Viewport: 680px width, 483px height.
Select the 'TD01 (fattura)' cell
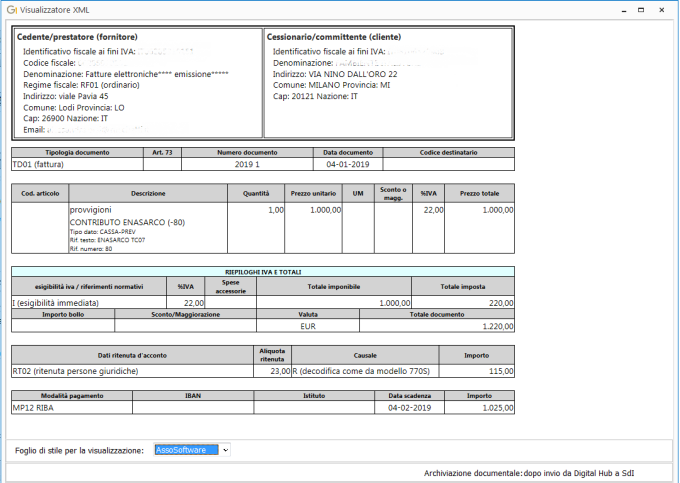(x=77, y=164)
